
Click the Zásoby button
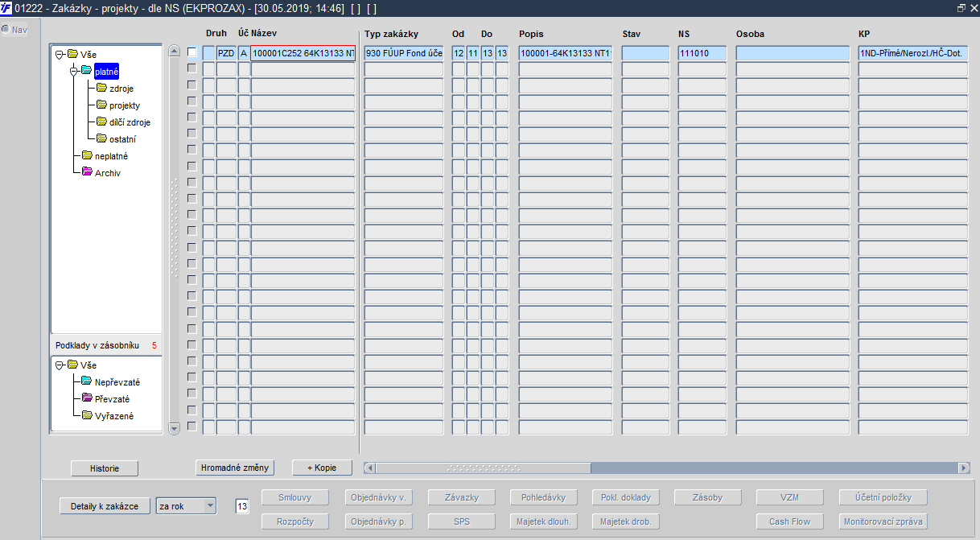(x=707, y=497)
